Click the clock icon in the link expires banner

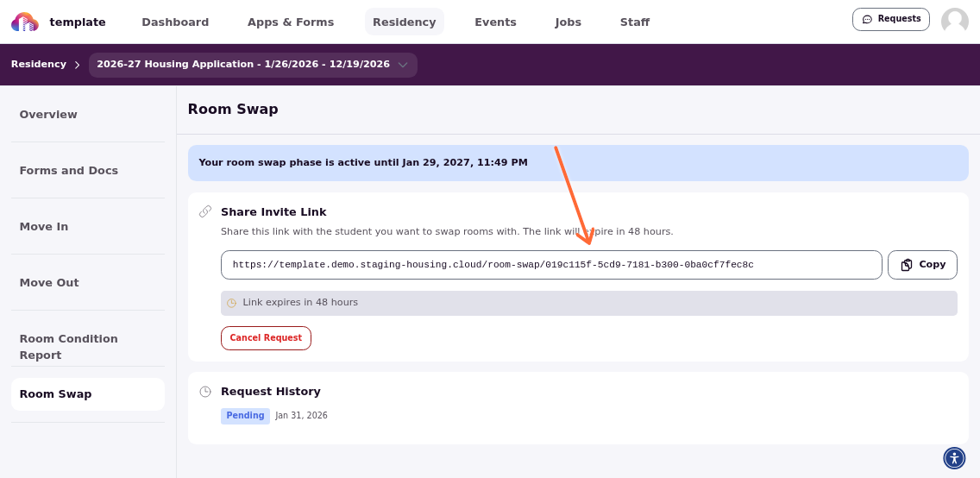click(x=231, y=303)
